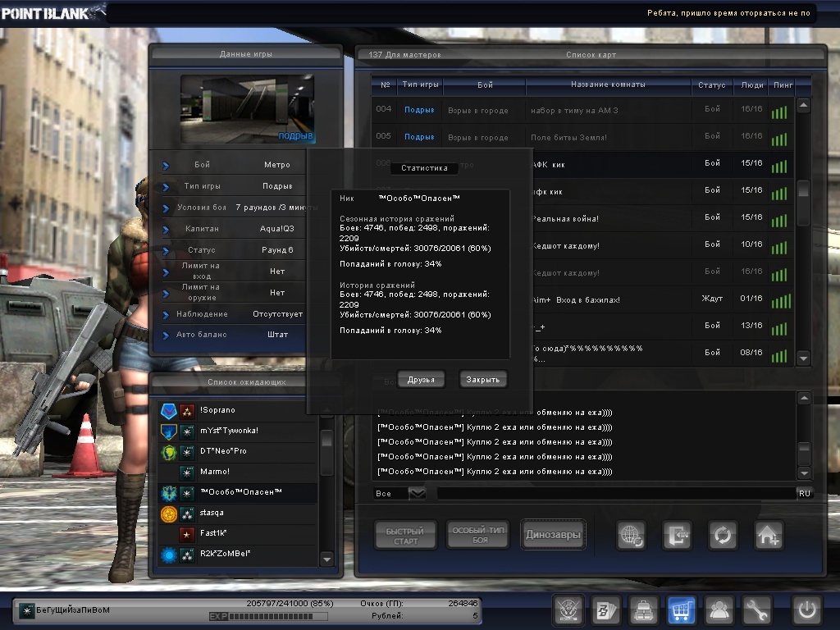Click the Быстрый старт button
The width and height of the screenshot is (840, 630).
tap(405, 535)
